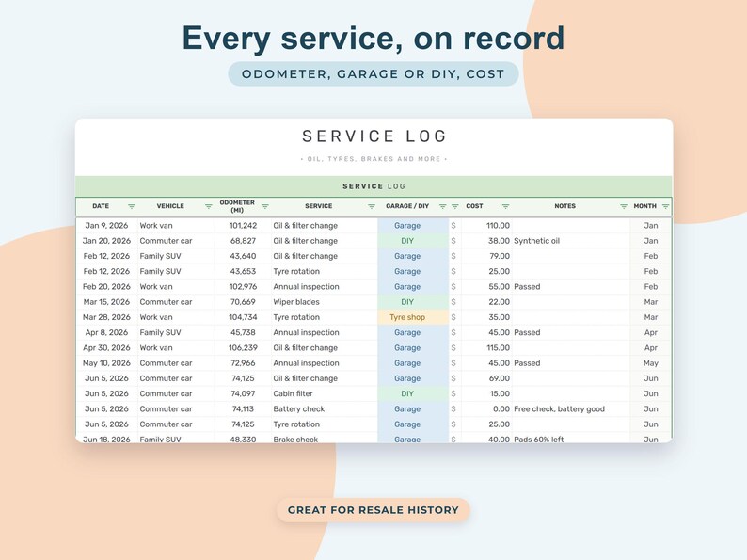747x560 pixels.
Task: Click the Passed note in the Feb 20 row
Action: (527, 286)
